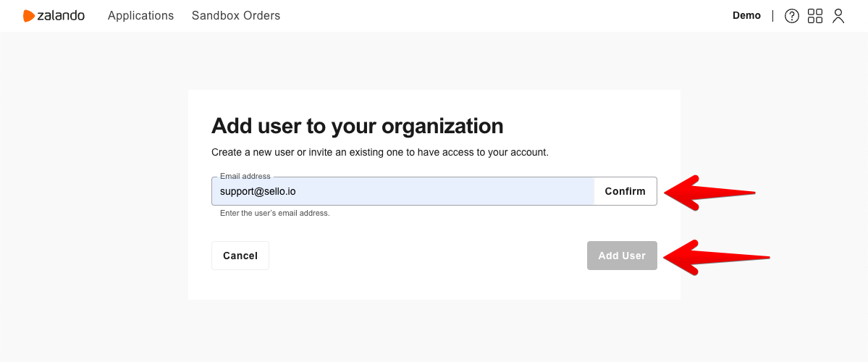Open the help question mark icon
This screenshot has width=868, height=362.
pos(792,16)
